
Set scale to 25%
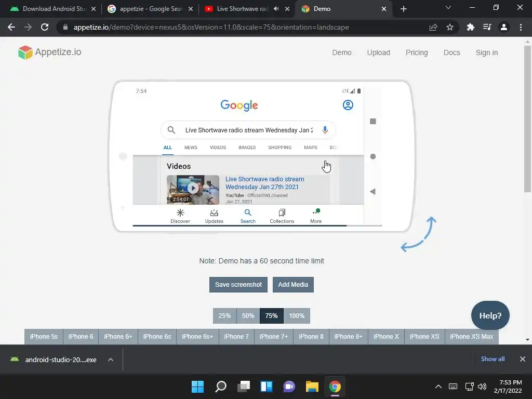[x=224, y=316]
